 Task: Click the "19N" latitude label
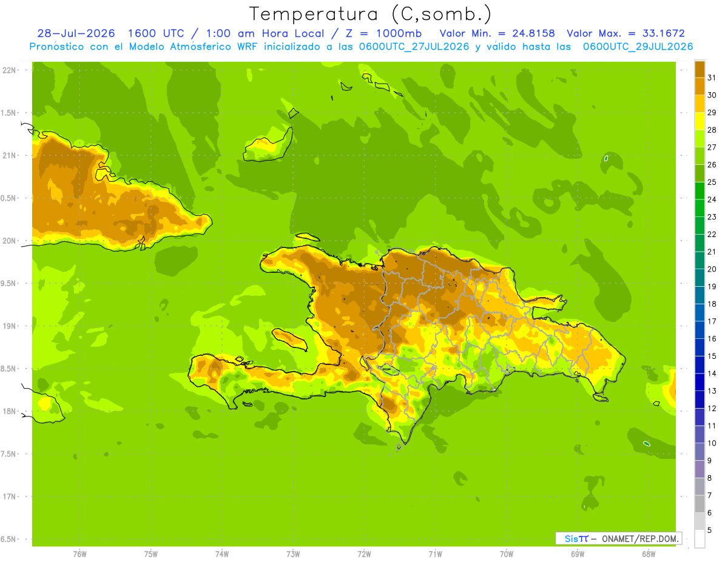tap(10, 326)
